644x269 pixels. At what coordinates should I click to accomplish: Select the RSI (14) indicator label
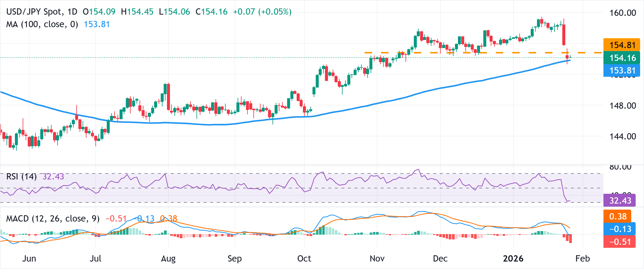click(x=21, y=177)
